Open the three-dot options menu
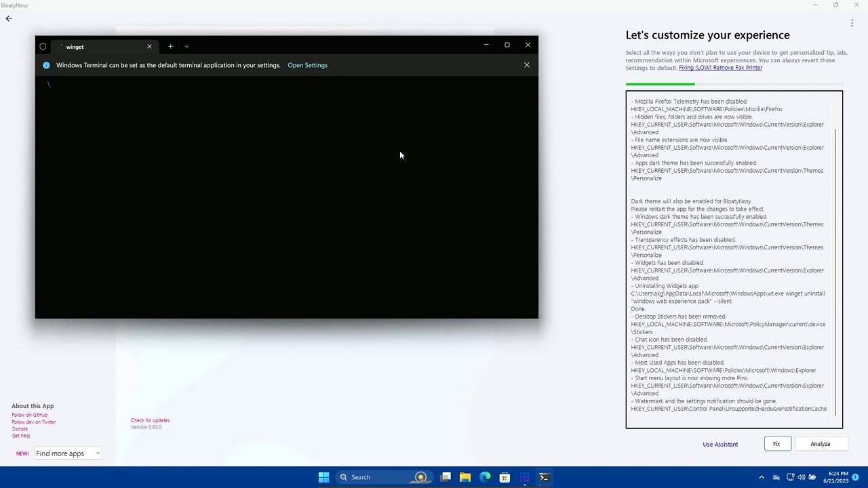868x488 pixels. [852, 22]
